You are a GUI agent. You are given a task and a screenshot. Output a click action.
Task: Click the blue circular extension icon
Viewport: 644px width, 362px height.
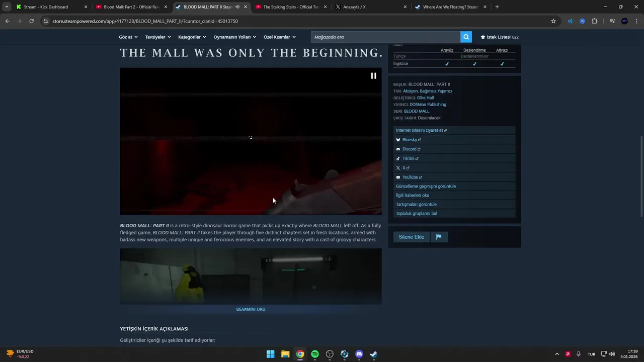(x=582, y=21)
